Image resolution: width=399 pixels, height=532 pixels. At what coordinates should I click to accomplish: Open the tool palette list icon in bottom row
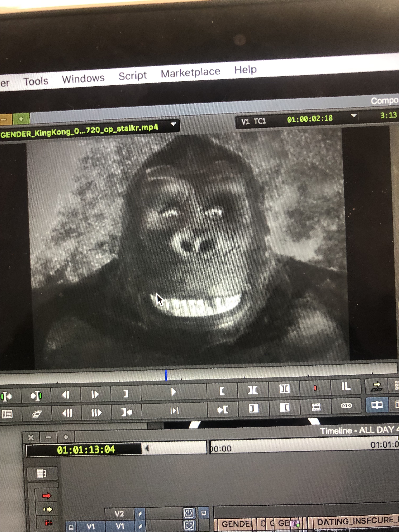pos(7,414)
